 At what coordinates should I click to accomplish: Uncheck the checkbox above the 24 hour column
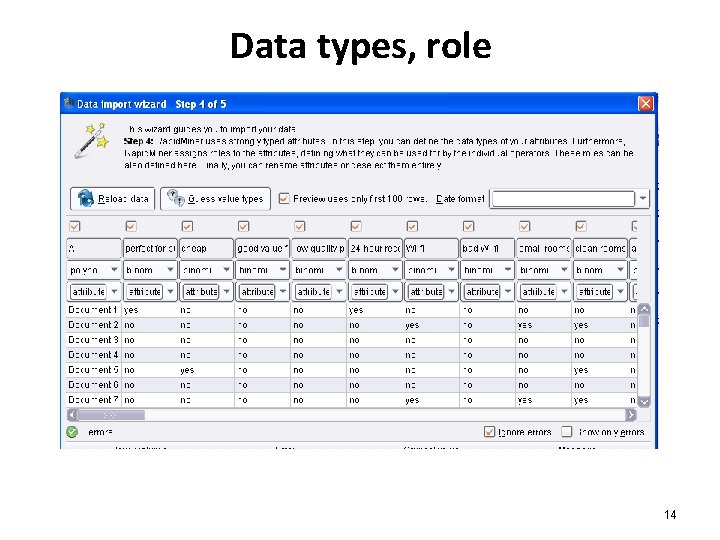pos(356,226)
